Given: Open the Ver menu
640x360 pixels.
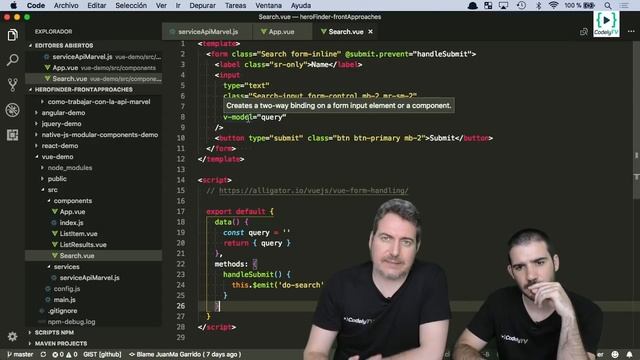Looking at the screenshot, I should coord(161,5).
